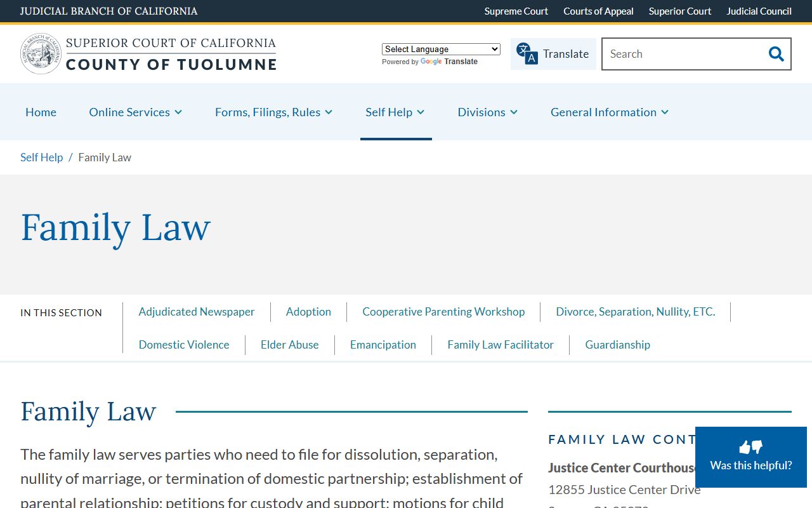
Task: Open the General Information menu
Action: tap(603, 112)
